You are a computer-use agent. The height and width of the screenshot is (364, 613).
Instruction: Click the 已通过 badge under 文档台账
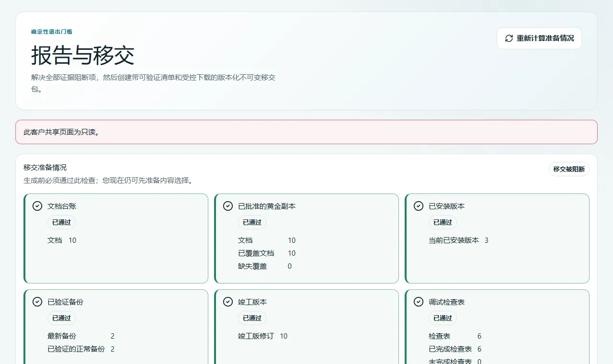pyautogui.click(x=61, y=222)
